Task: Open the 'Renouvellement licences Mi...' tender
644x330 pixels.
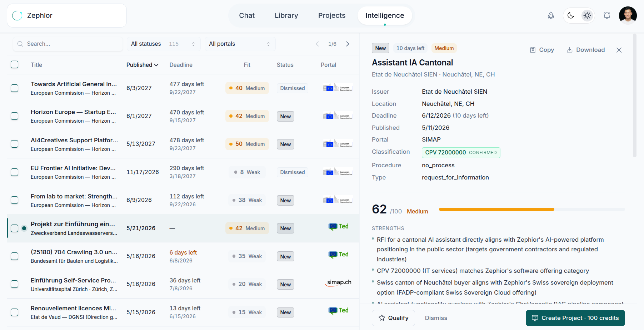Action: click(x=74, y=308)
